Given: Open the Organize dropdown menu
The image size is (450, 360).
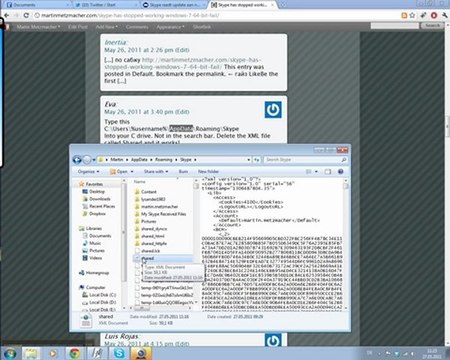Looking at the screenshot, I should 88,171.
